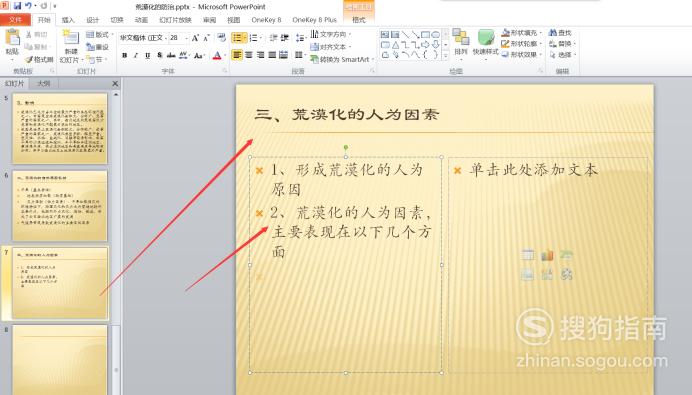The height and width of the screenshot is (395, 692).
Task: Click the clear all formatting icon
Action: pos(222,38)
